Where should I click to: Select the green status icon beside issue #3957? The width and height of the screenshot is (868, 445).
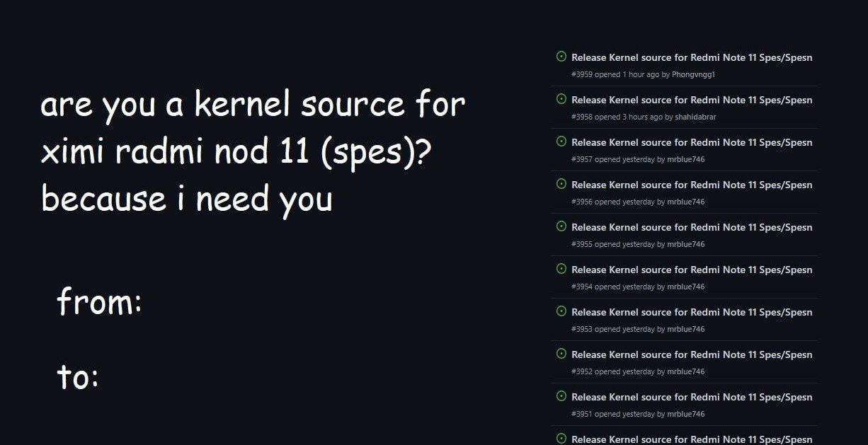561,141
